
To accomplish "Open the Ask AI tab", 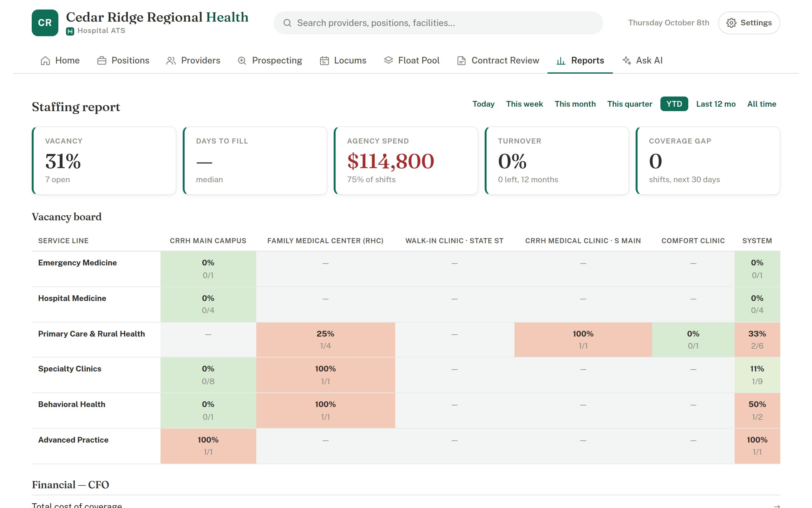I will (x=643, y=60).
